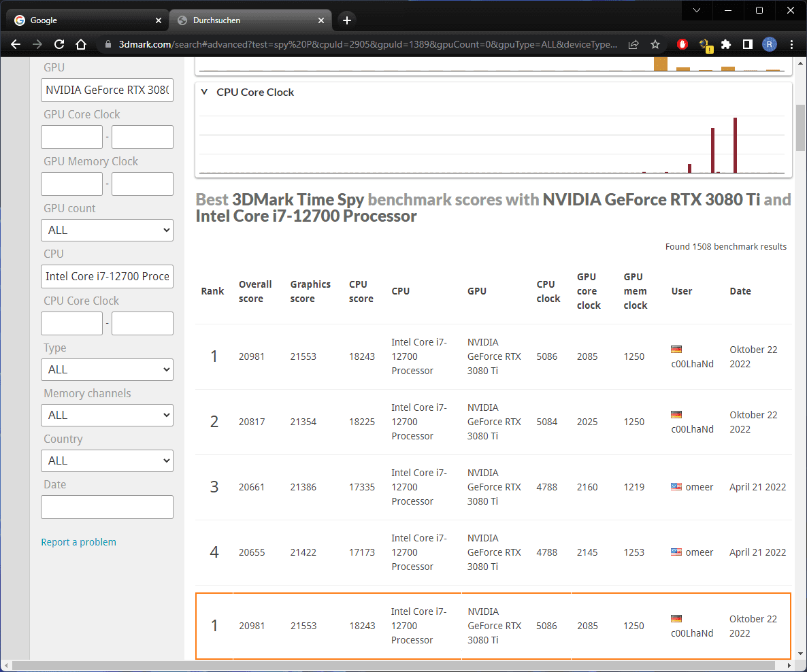807x672 pixels.
Task: Click overall score 20655 in rank 4
Action: pyautogui.click(x=252, y=552)
